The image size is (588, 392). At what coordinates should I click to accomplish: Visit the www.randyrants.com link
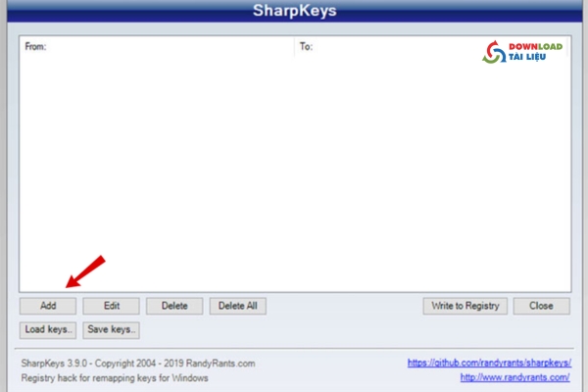click(515, 377)
